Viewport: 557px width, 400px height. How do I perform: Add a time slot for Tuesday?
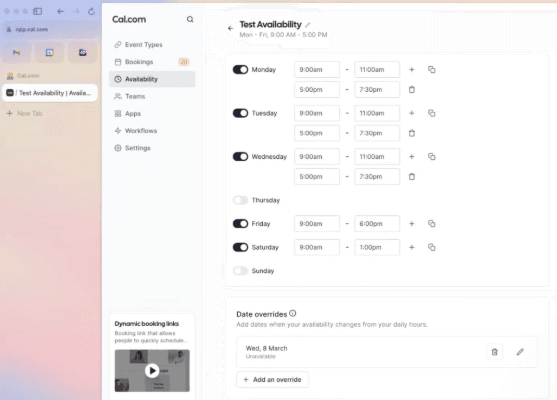[412, 113]
